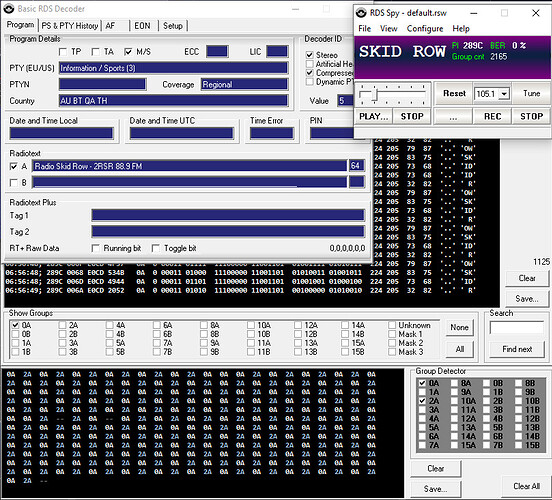Uncheck 0A in Group Detector
The width and height of the screenshot is (552, 500).
(x=422, y=383)
